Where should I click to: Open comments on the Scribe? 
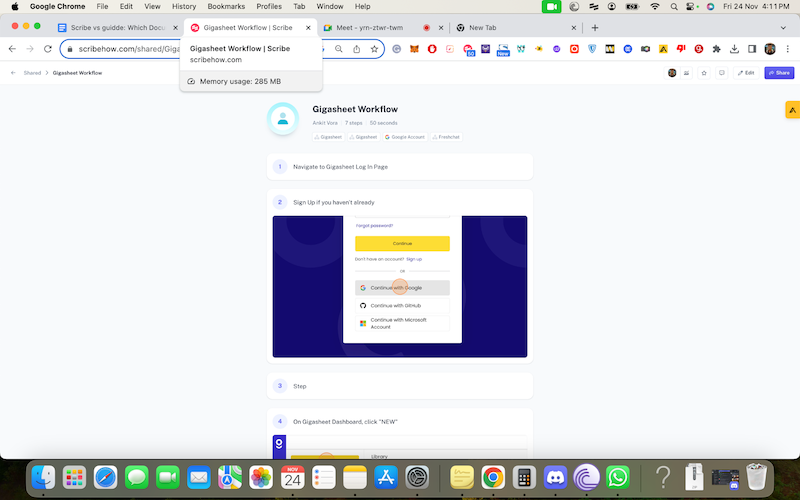721,73
